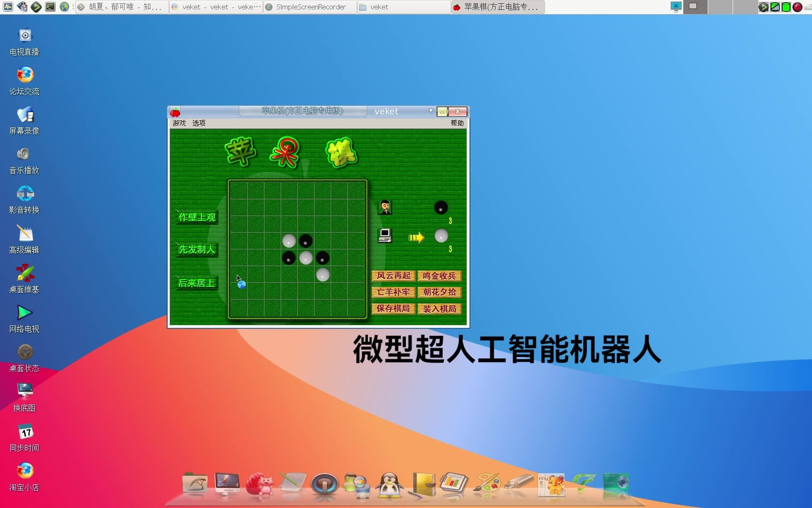Open the golden notebook icon in dock
The width and height of the screenshot is (812, 508).
(x=422, y=484)
